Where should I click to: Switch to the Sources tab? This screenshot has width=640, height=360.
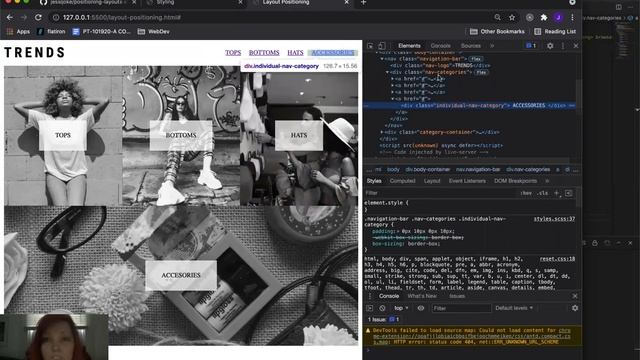471,46
